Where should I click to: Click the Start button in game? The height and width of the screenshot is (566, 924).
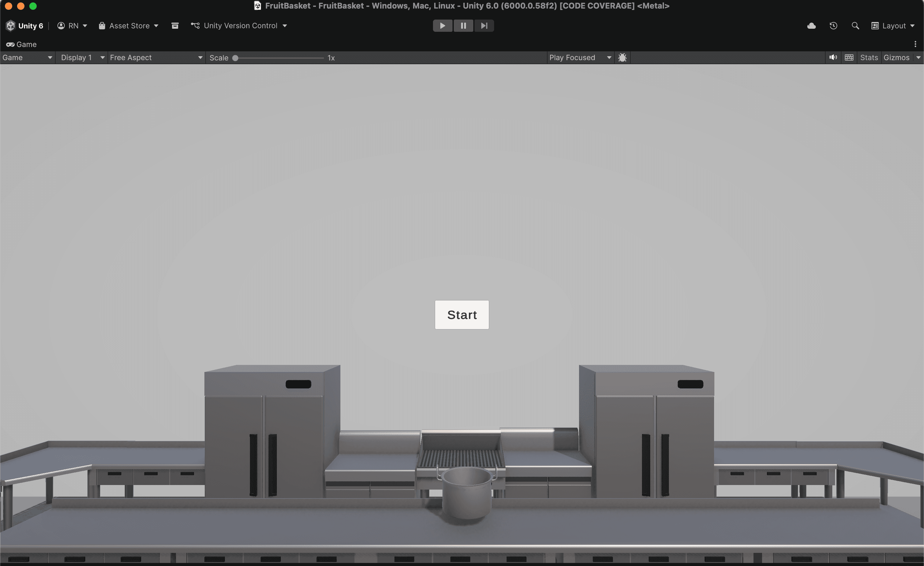pyautogui.click(x=462, y=315)
